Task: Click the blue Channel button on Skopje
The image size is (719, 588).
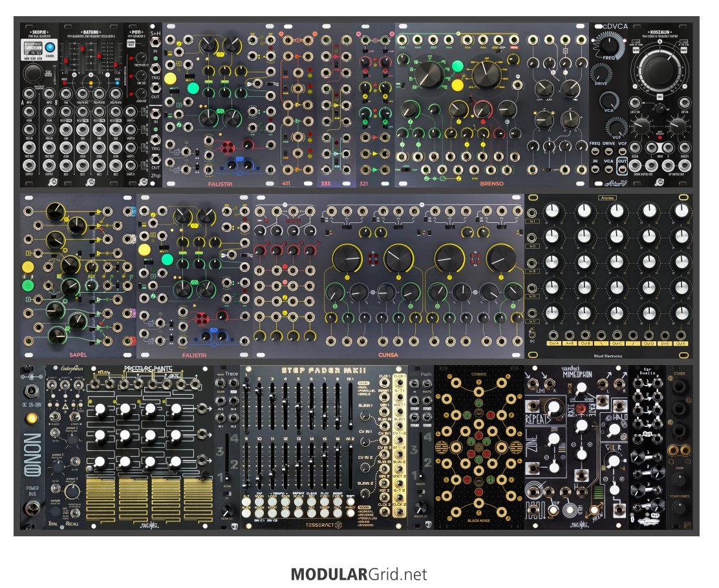Action: click(49, 47)
